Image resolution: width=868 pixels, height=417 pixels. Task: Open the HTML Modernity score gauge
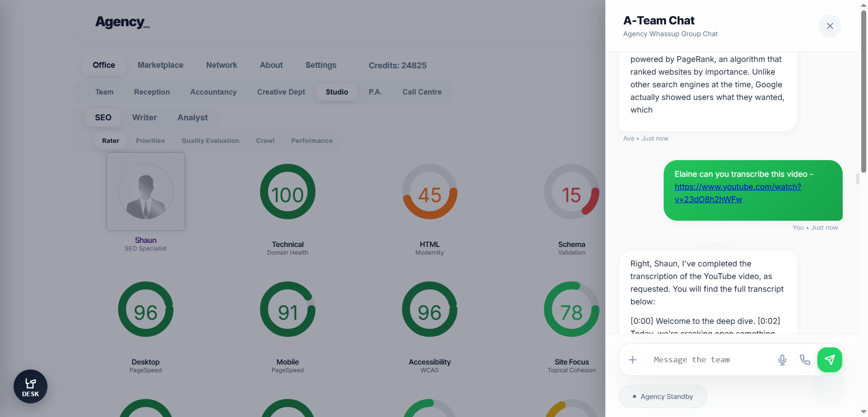tap(429, 192)
